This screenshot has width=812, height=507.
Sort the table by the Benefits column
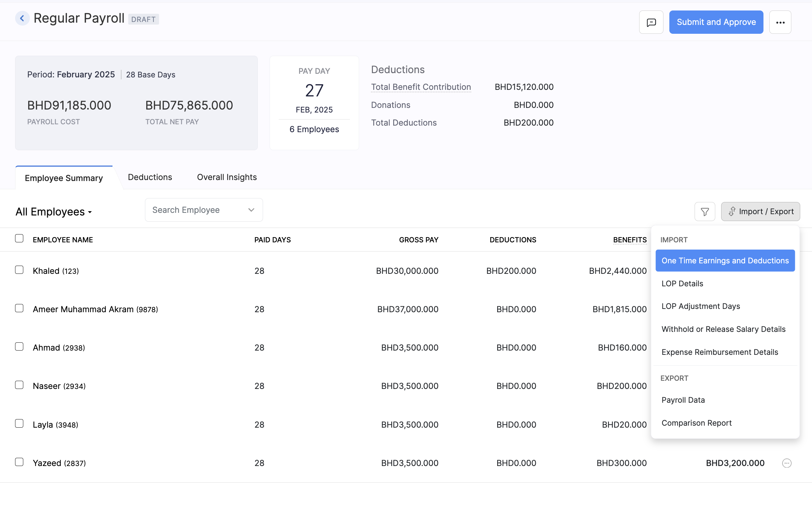pyautogui.click(x=630, y=239)
